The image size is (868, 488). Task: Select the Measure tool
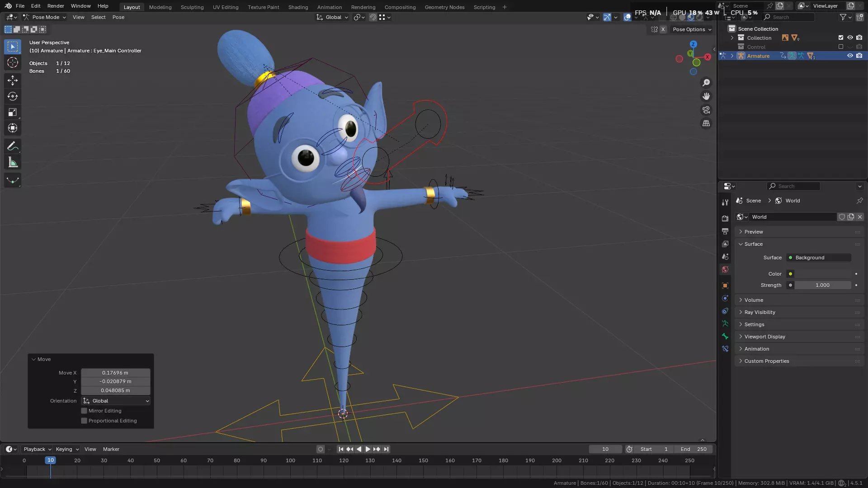point(13,162)
